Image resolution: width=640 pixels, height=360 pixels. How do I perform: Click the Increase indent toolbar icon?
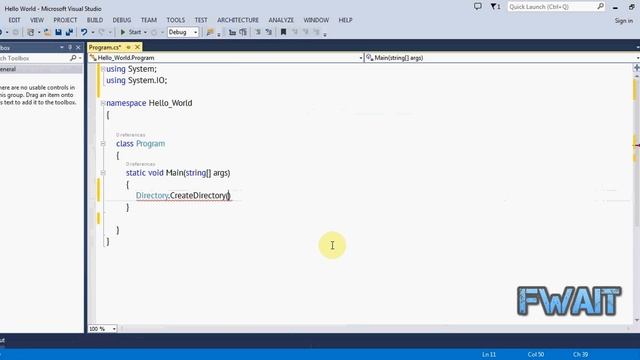tap(243, 32)
